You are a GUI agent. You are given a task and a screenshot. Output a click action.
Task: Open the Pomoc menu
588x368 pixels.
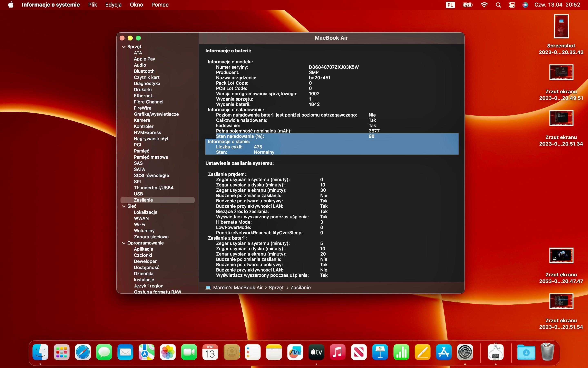pyautogui.click(x=160, y=5)
